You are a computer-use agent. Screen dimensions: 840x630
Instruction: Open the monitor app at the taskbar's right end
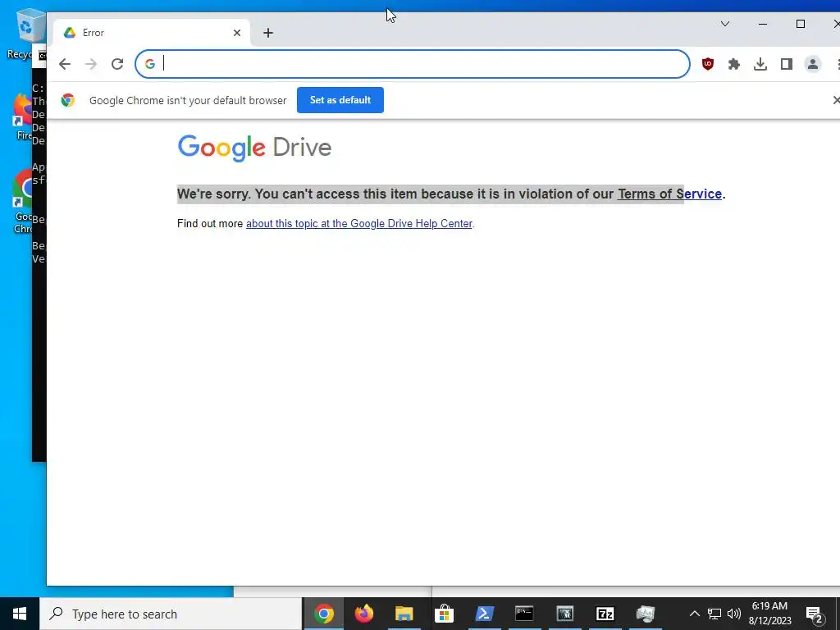coord(646,614)
